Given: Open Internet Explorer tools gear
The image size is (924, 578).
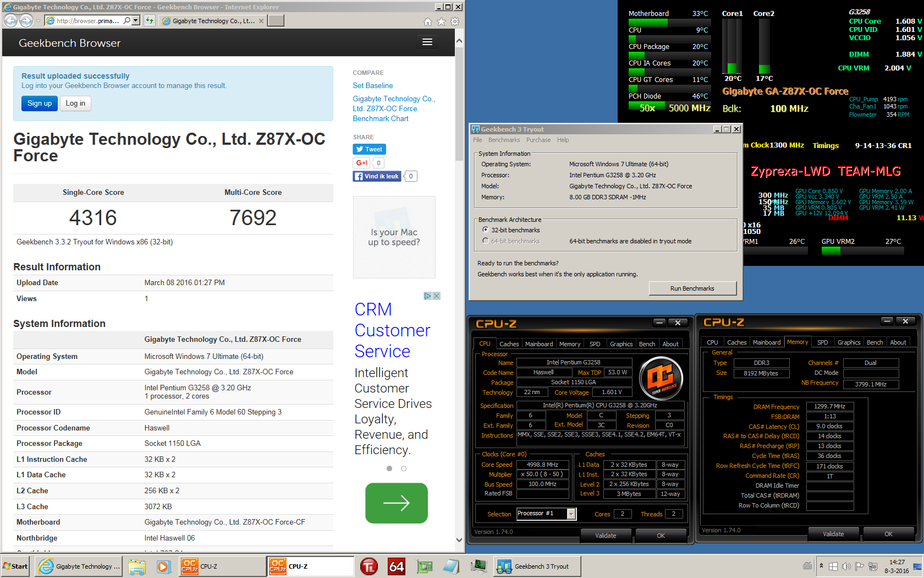Looking at the screenshot, I should (x=455, y=21).
